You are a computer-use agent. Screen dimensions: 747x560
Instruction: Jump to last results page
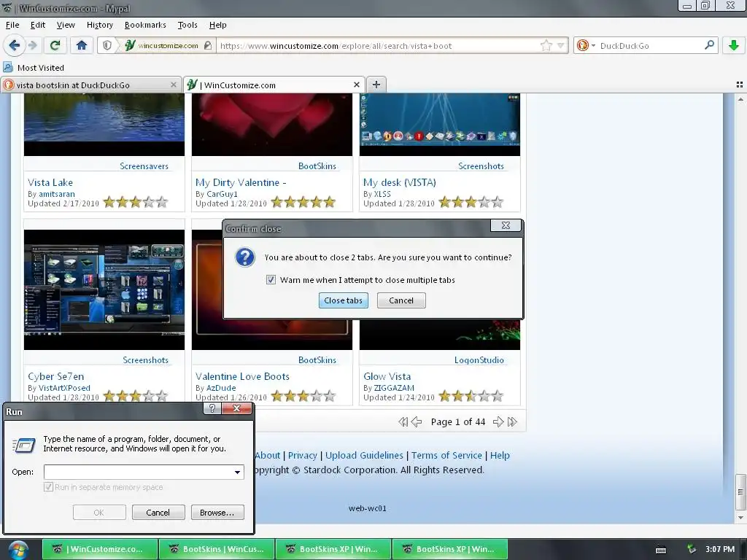(512, 422)
